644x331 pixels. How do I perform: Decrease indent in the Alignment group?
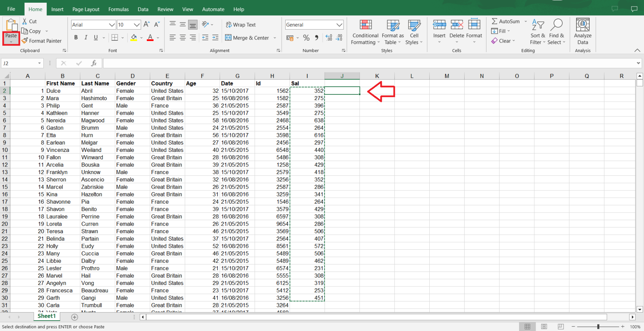(x=205, y=38)
